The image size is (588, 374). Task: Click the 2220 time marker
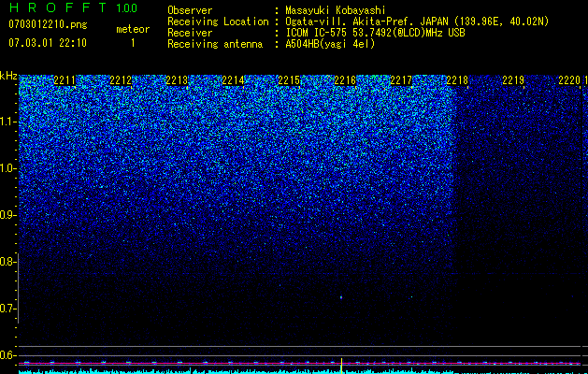[569, 80]
